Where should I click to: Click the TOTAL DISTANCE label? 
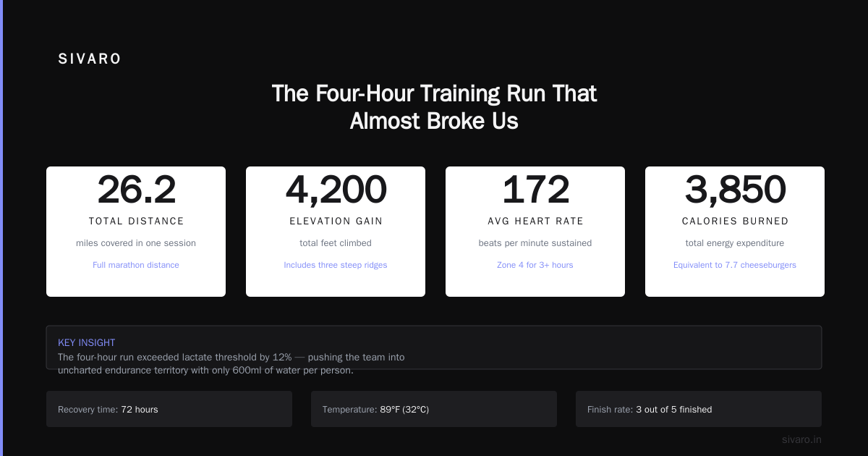click(x=136, y=221)
